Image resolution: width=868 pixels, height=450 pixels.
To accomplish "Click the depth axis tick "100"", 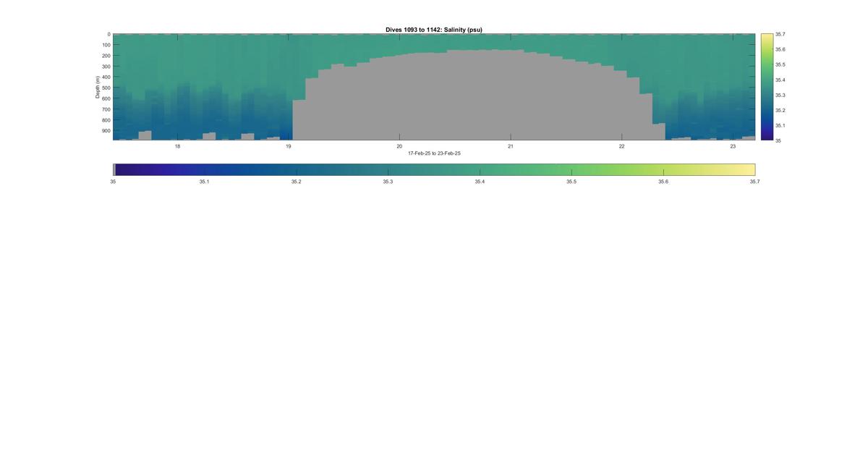I will (106, 45).
